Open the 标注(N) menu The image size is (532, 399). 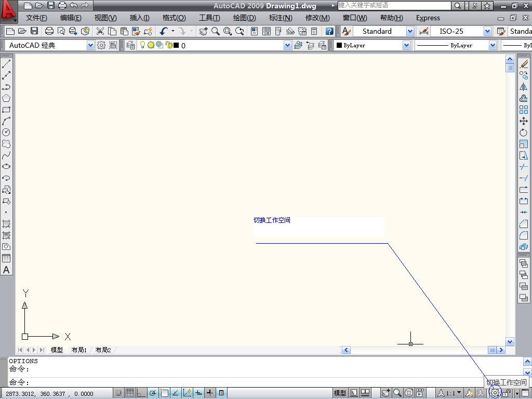pyautogui.click(x=280, y=18)
